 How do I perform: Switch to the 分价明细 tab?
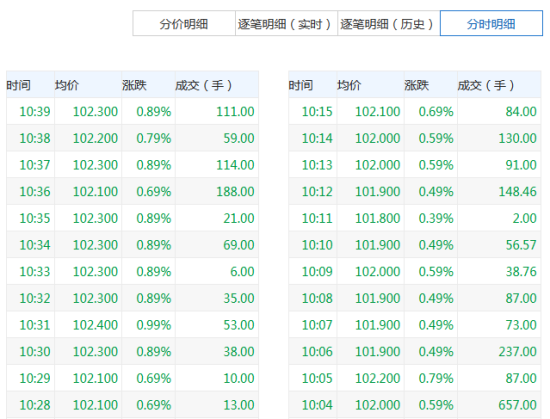tap(184, 23)
